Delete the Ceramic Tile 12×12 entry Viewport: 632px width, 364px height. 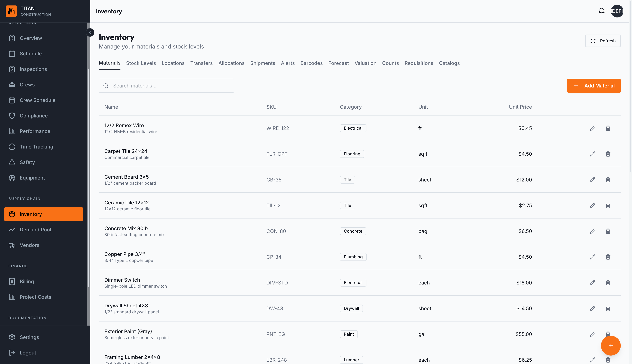pyautogui.click(x=608, y=205)
